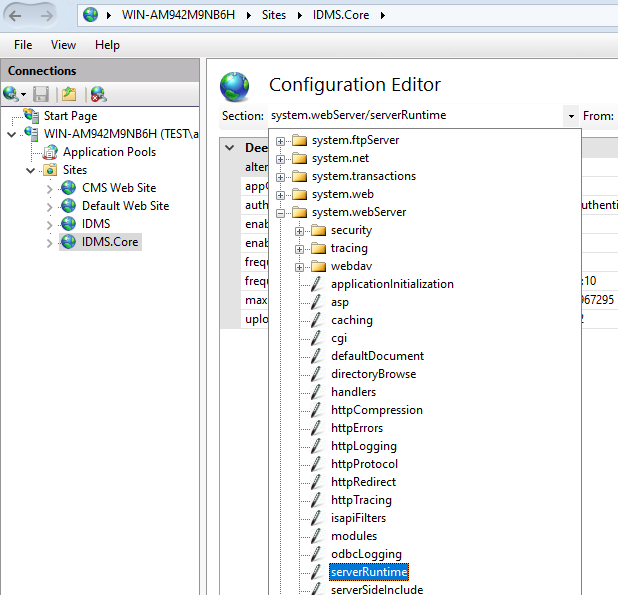
Task: Select the serverSideInclude section
Action: [377, 590]
